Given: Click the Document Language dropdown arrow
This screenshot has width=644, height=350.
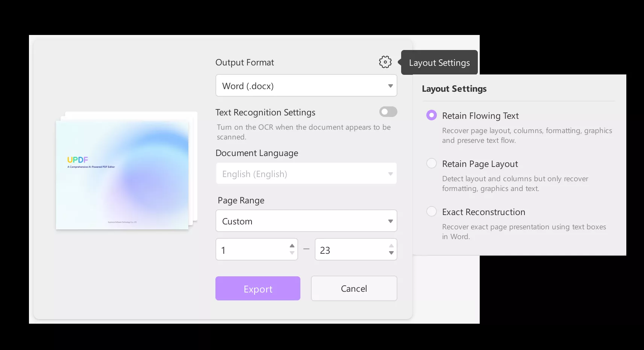Looking at the screenshot, I should click(x=390, y=174).
